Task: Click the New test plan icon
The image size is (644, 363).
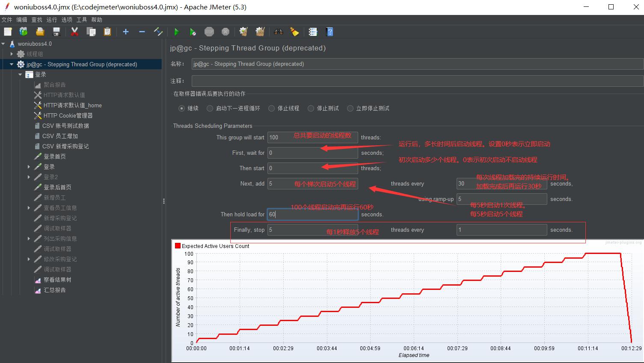Action: [x=8, y=32]
